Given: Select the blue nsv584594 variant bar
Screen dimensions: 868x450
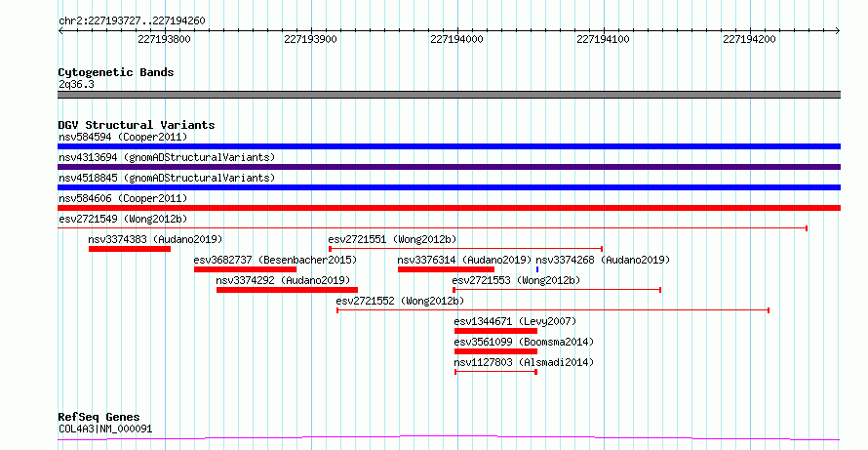Looking at the screenshot, I should (449, 146).
